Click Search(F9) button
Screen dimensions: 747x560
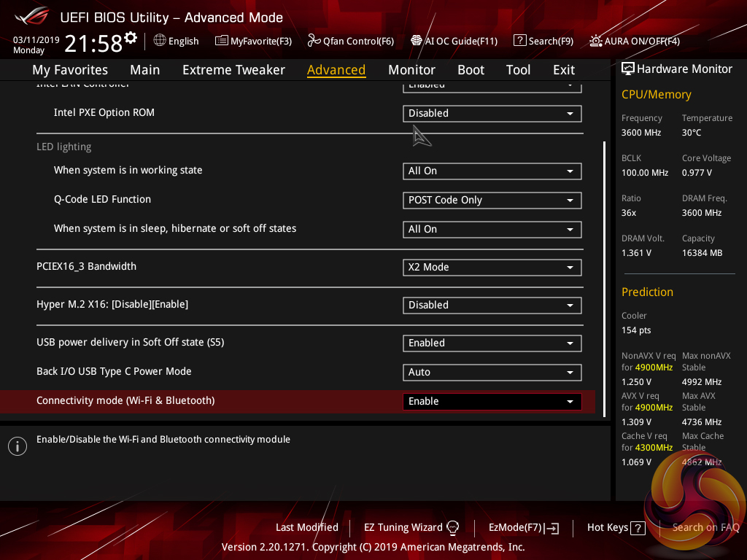543,41
